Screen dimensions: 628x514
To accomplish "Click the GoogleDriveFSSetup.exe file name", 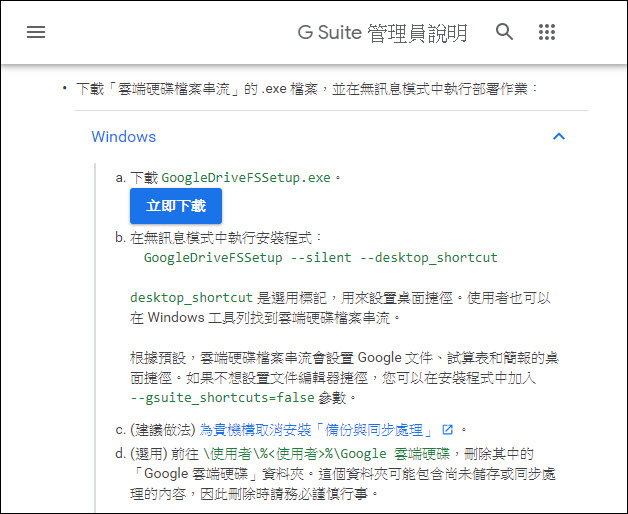I will click(x=246, y=177).
